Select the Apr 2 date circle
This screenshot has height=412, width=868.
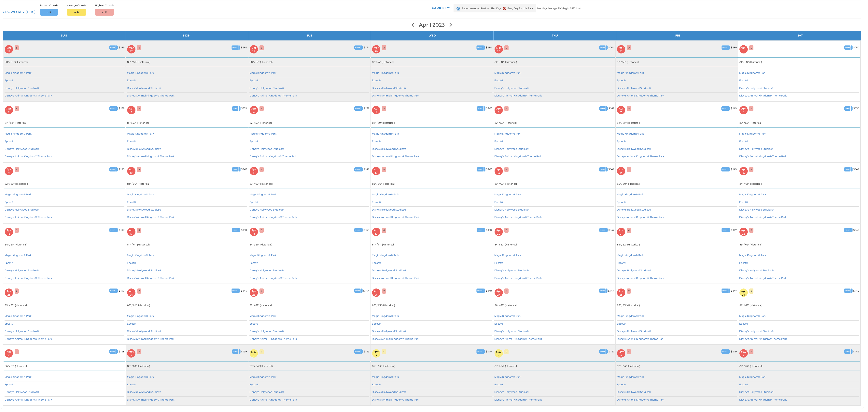coord(9,110)
